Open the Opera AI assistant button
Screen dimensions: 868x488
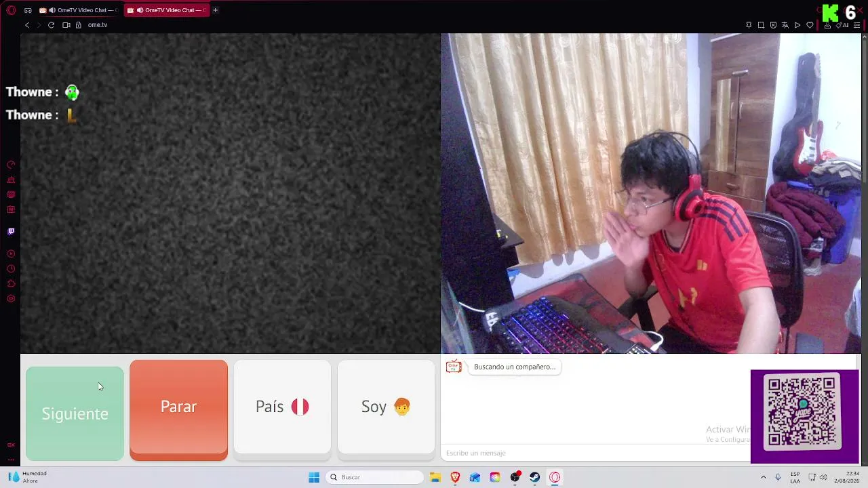pyautogui.click(x=843, y=25)
